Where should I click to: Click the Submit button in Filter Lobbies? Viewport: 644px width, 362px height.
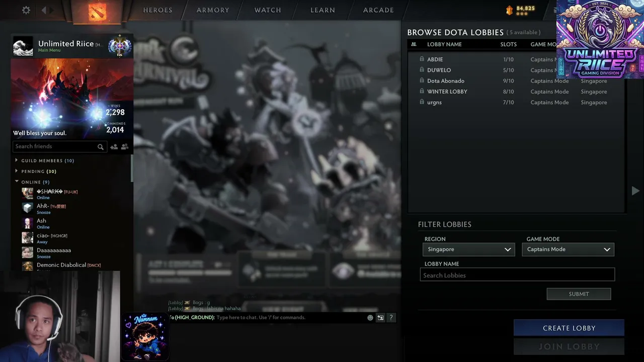[579, 294]
